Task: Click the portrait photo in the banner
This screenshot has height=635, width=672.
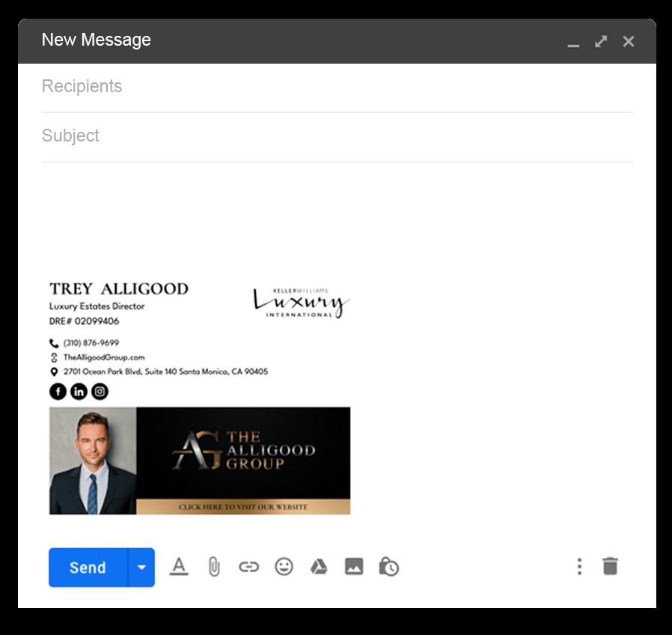Action: pos(93,461)
